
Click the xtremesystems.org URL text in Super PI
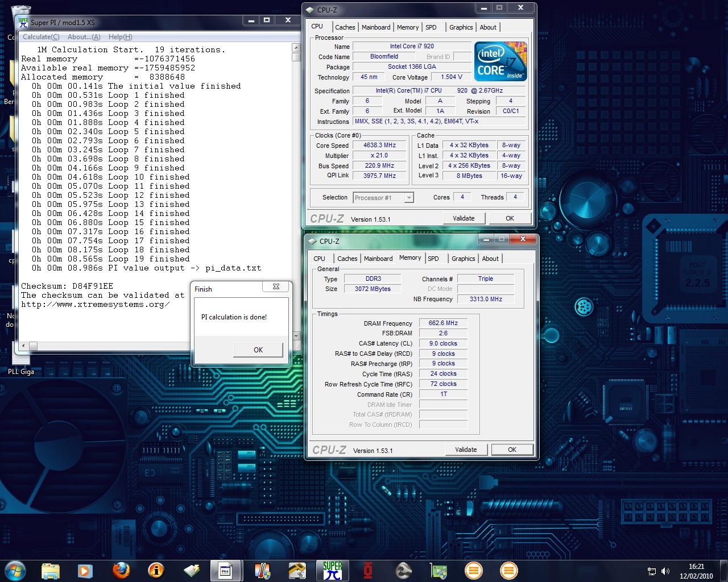96,304
